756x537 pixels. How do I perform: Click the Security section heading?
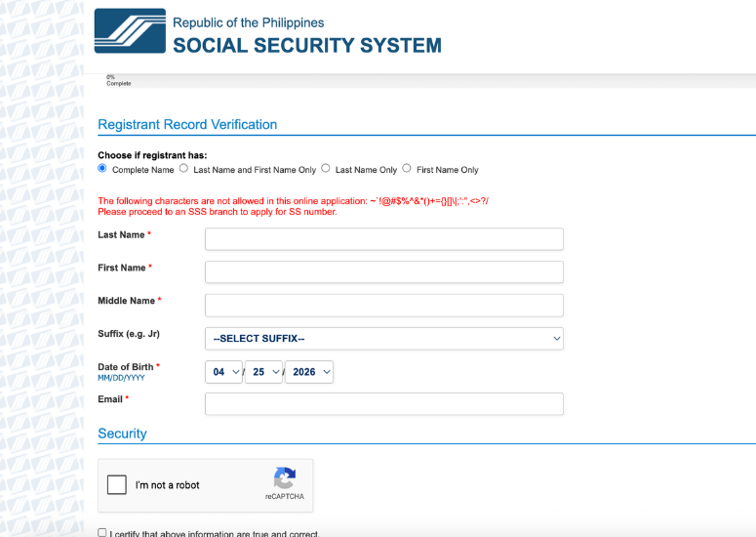[122, 434]
